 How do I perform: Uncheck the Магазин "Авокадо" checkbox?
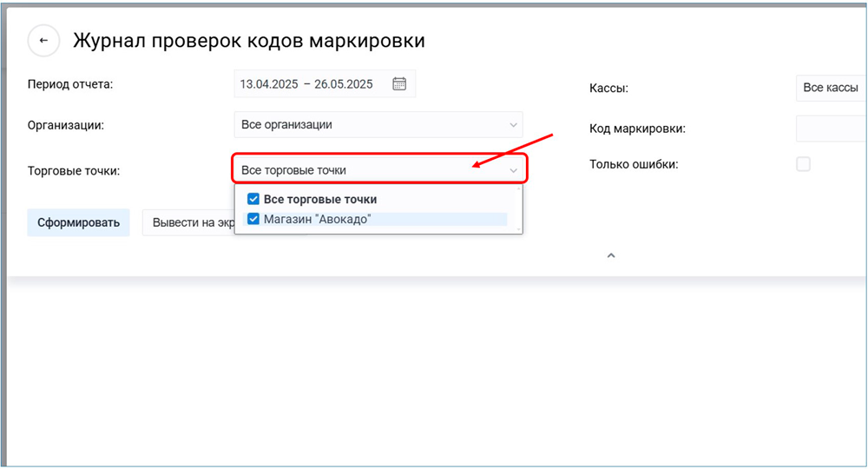click(x=253, y=219)
